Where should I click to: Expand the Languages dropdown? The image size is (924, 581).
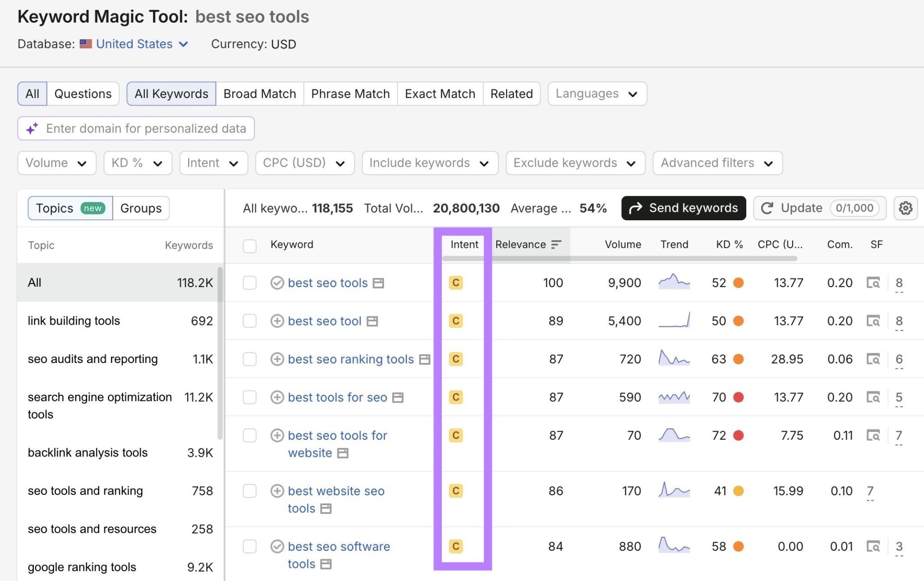(x=597, y=94)
